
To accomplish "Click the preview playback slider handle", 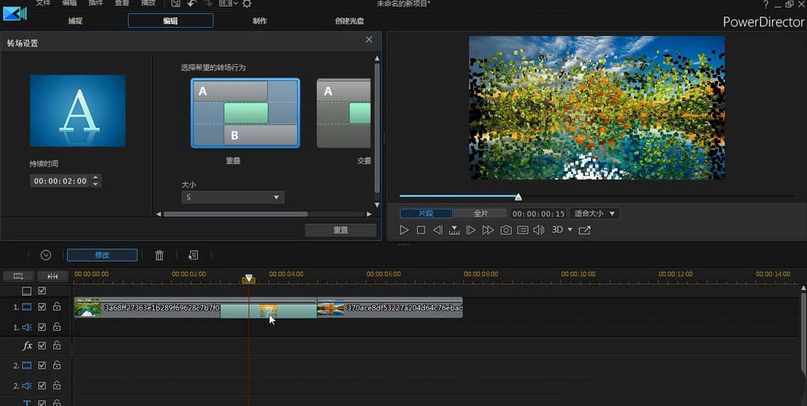I will pyautogui.click(x=518, y=197).
